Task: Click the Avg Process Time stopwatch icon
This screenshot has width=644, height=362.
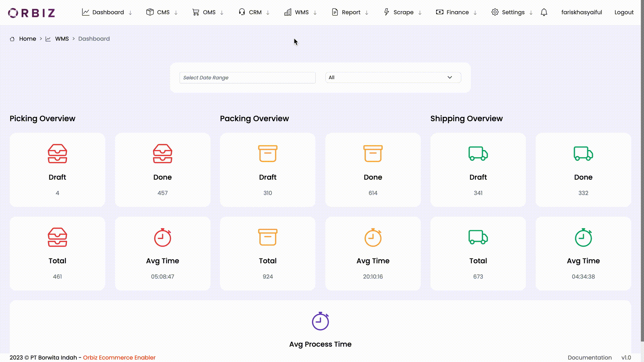Action: (x=320, y=321)
